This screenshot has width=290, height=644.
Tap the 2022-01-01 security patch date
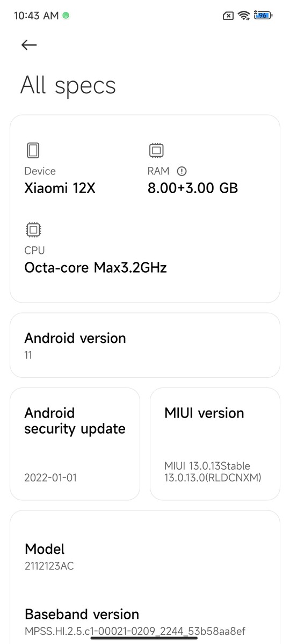coord(50,477)
